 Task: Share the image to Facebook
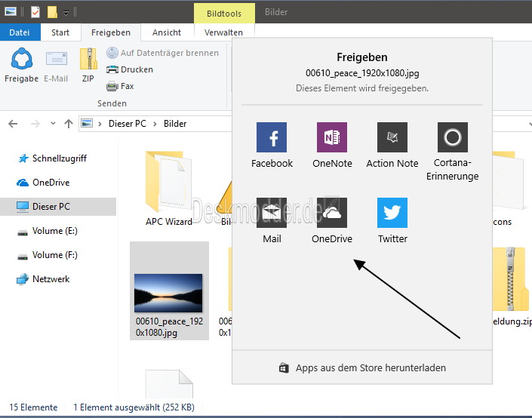[272, 145]
